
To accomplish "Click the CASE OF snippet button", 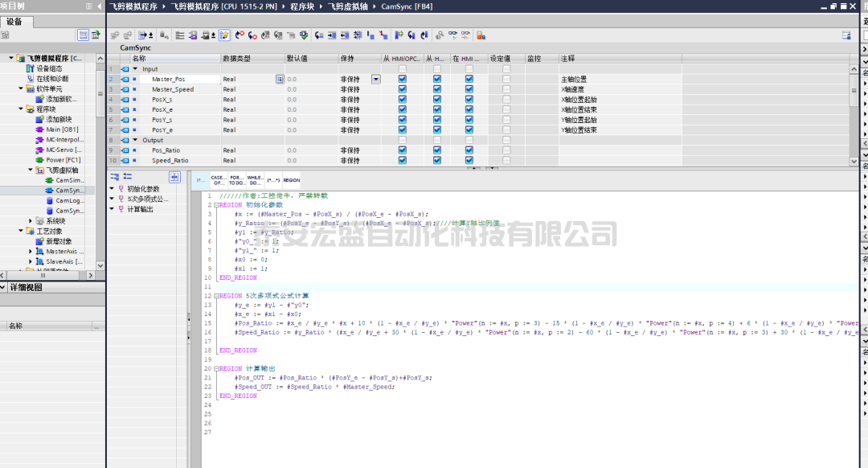I will click(x=218, y=180).
